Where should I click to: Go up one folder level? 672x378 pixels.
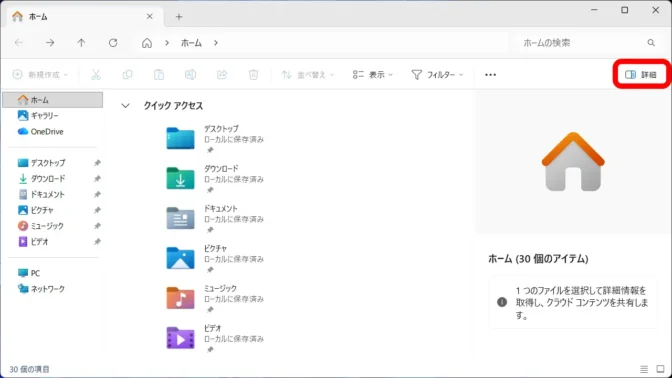[x=81, y=42]
